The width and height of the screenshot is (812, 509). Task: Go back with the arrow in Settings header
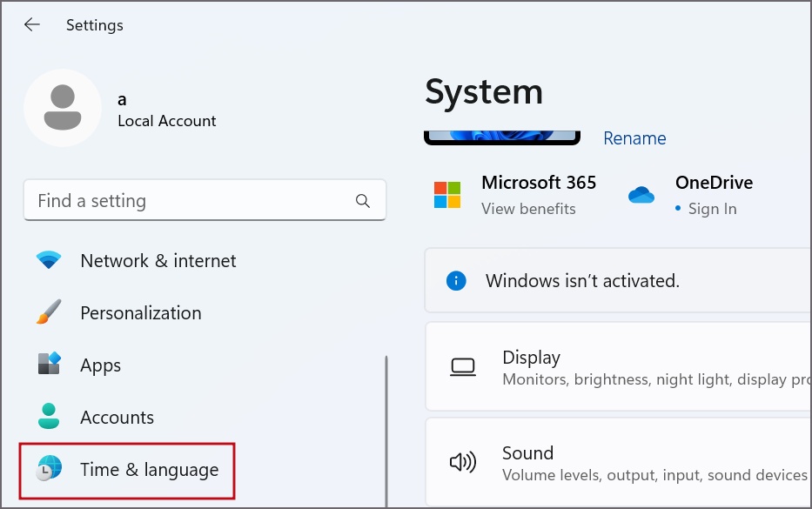pos(32,24)
